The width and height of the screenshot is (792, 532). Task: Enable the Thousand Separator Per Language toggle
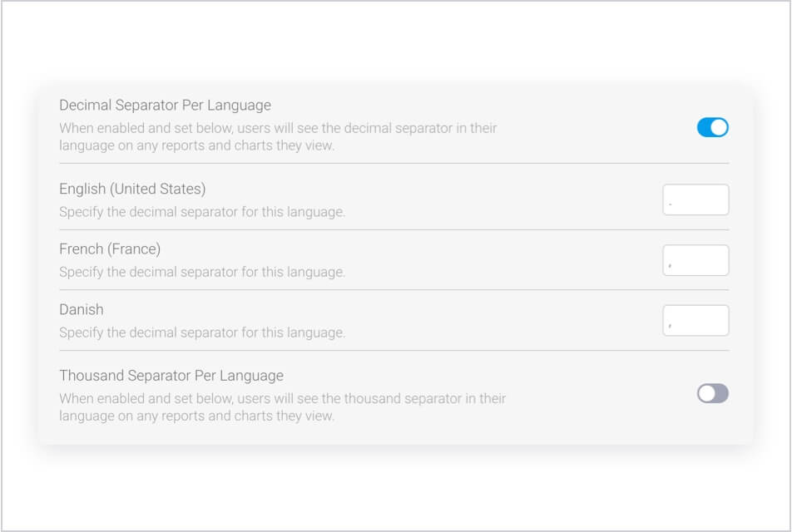coord(714,392)
